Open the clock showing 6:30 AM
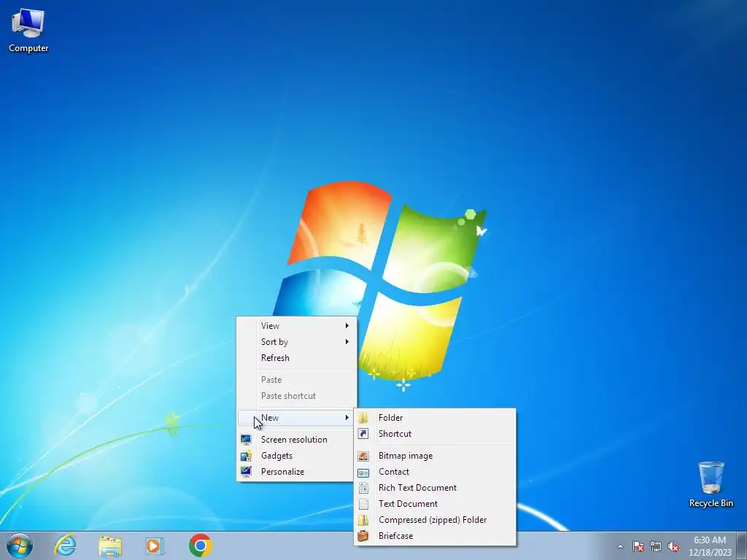The image size is (747, 560). coord(710,546)
